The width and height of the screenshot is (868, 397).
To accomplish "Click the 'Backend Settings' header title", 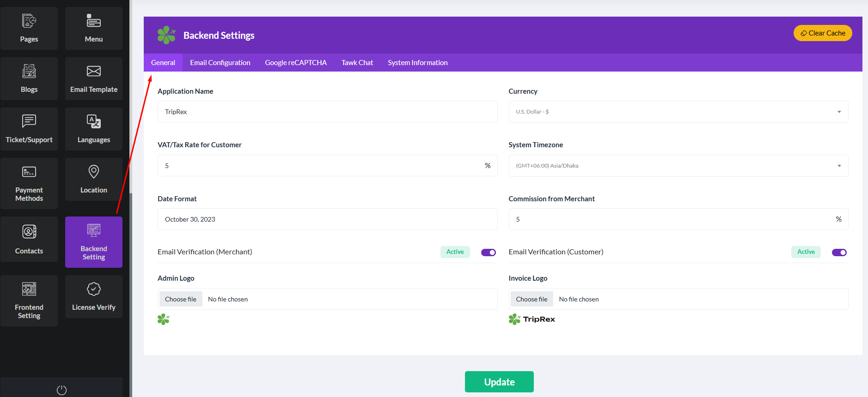I will click(219, 36).
